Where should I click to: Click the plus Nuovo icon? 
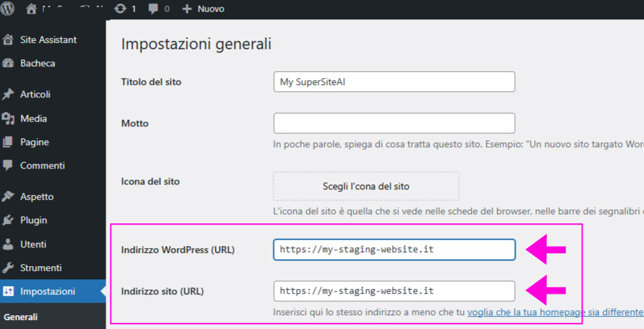[187, 10]
